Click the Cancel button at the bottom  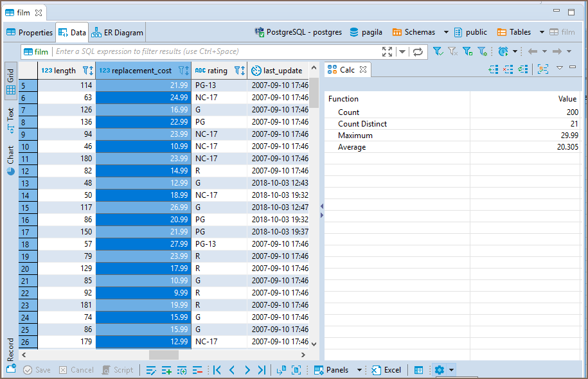(76, 370)
